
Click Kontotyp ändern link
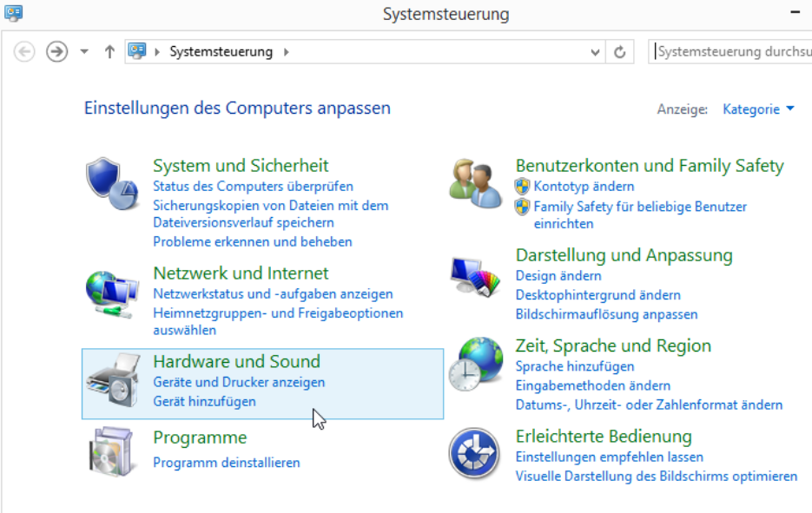point(584,187)
